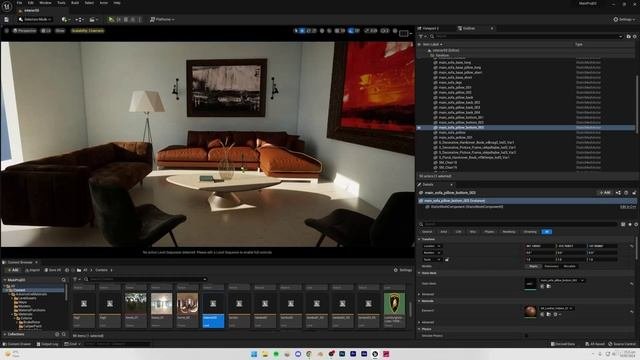
Task: Click the Edit in C++ link
Action: point(628,207)
